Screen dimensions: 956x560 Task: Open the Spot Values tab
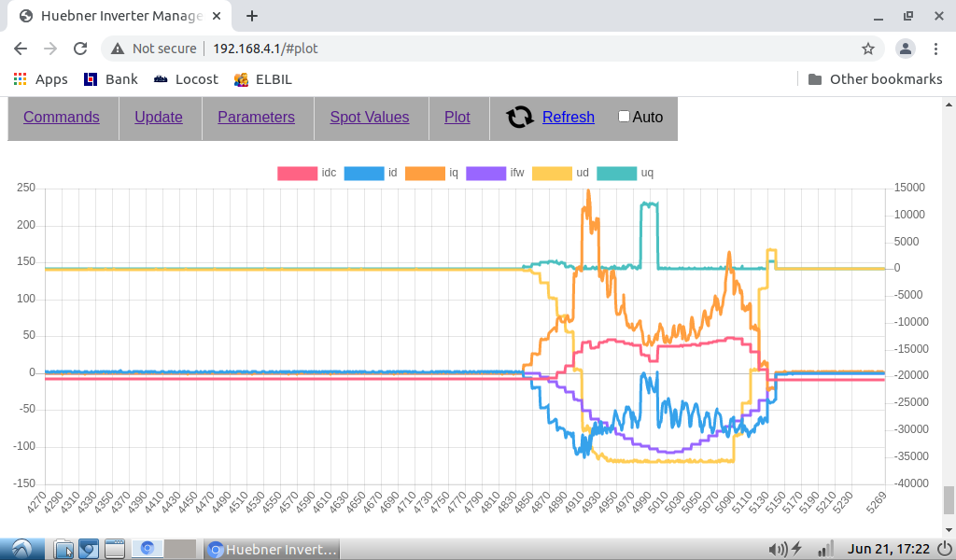coord(370,118)
